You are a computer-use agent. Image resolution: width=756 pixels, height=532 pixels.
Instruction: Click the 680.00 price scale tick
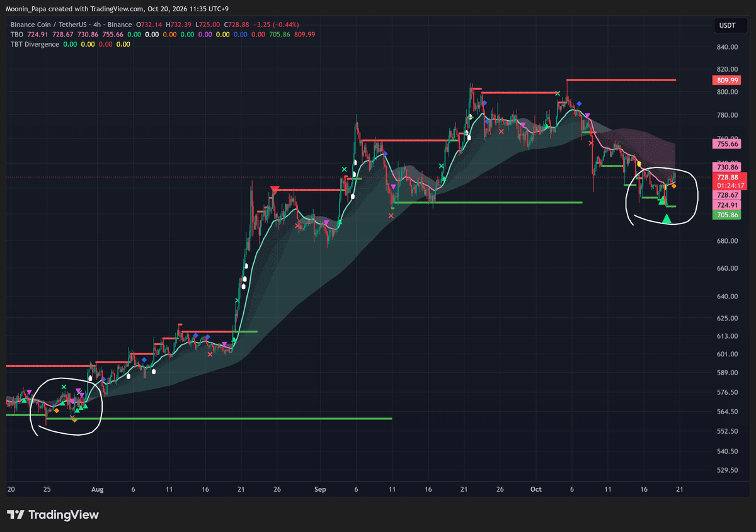[x=727, y=241]
